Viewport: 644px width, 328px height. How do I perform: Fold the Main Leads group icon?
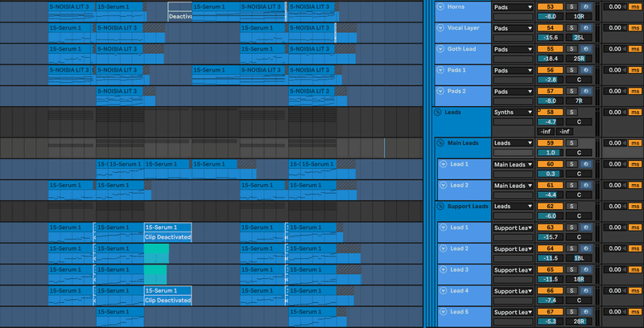coord(440,143)
